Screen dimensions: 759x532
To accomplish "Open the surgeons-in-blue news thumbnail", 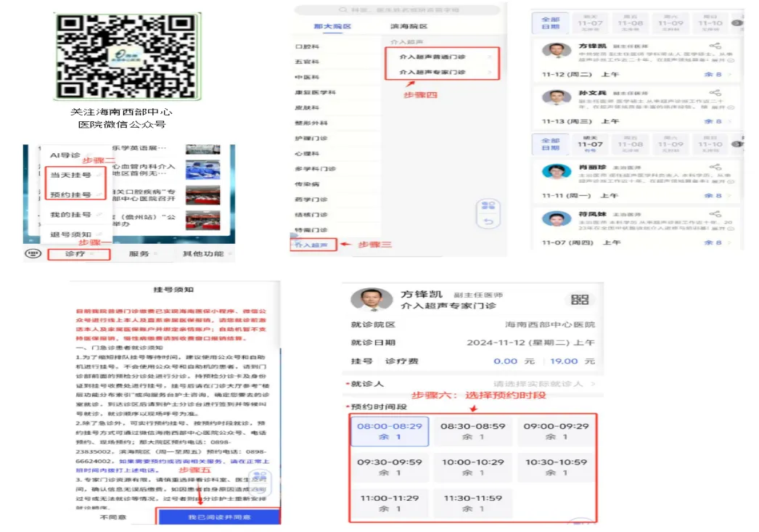I will coord(203,170).
